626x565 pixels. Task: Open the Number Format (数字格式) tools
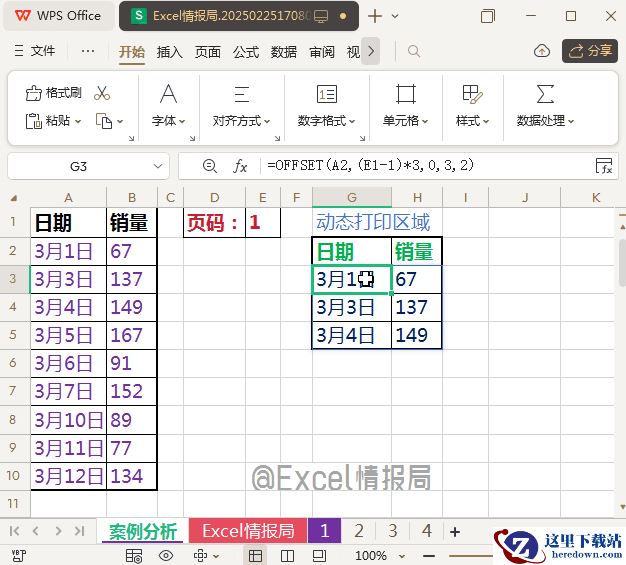pyautogui.click(x=326, y=106)
